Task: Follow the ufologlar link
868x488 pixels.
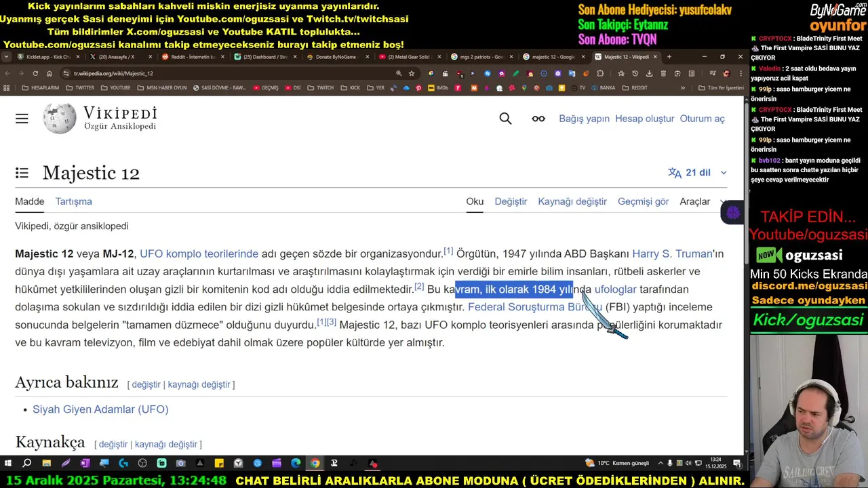Action: (616, 289)
